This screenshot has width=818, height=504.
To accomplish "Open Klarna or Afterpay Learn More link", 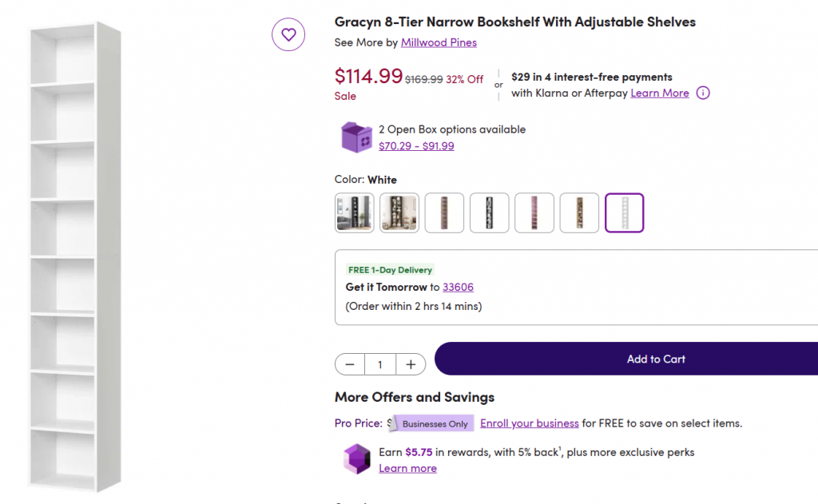I will point(659,93).
